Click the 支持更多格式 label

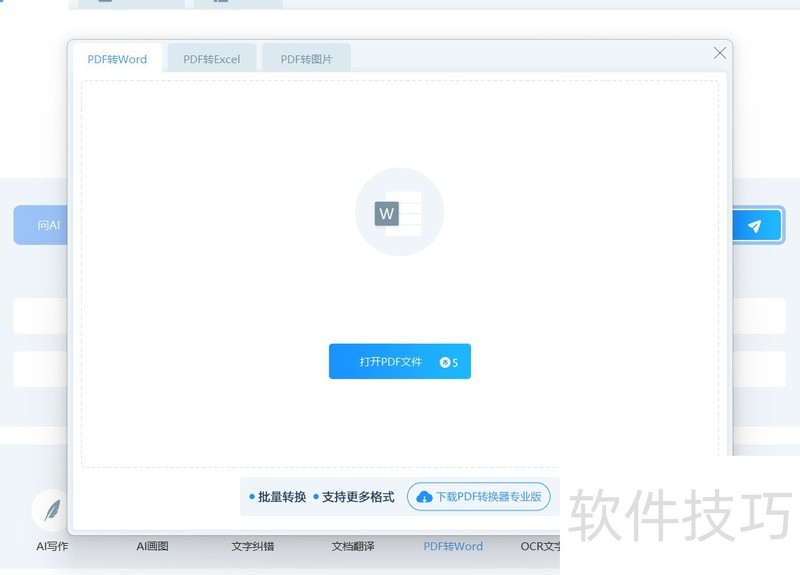pos(357,496)
